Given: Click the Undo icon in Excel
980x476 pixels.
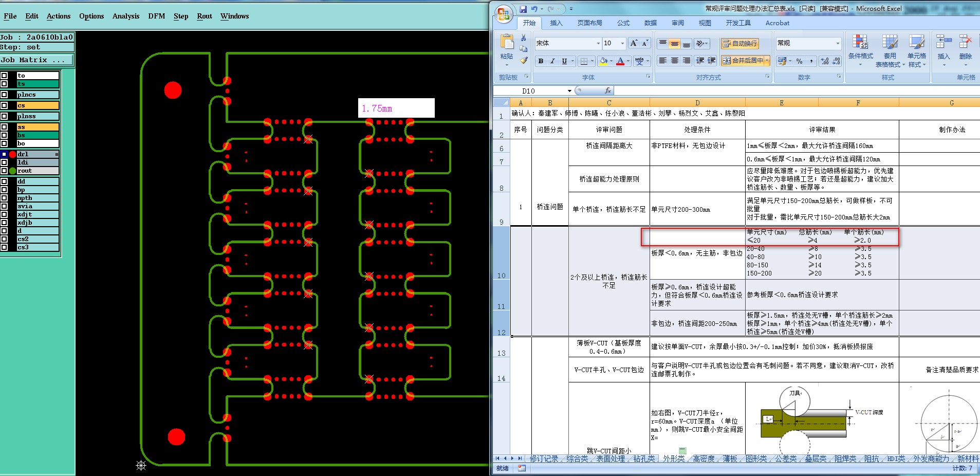Looking at the screenshot, I should click(x=534, y=9).
